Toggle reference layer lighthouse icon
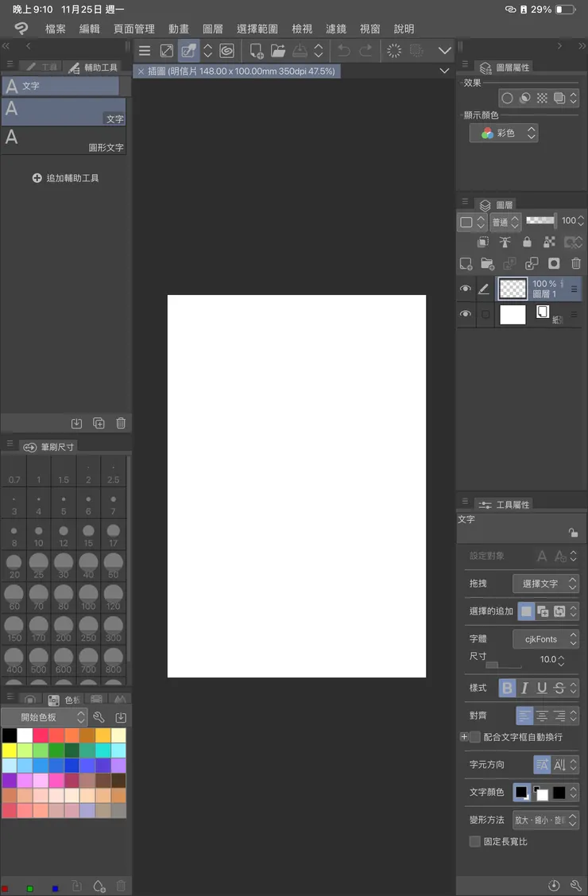This screenshot has height=896, width=588. [x=505, y=242]
